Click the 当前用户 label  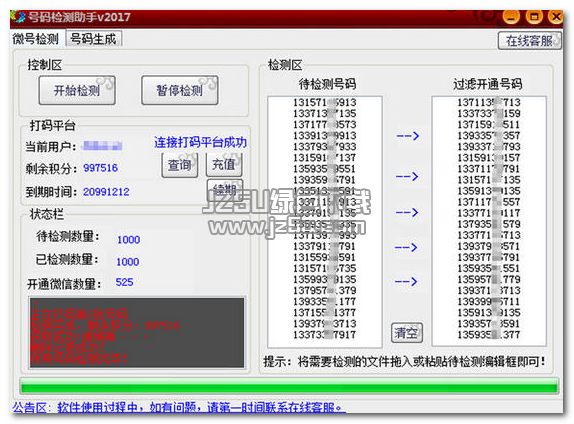51,146
